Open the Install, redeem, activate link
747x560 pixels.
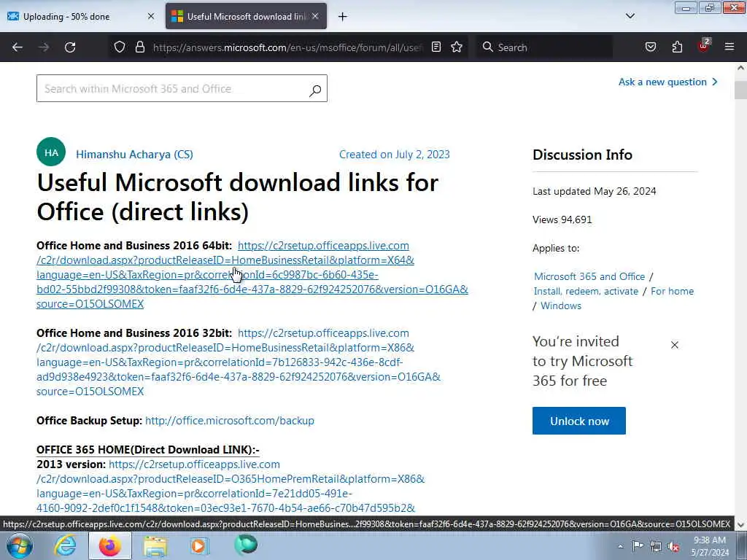pos(586,291)
